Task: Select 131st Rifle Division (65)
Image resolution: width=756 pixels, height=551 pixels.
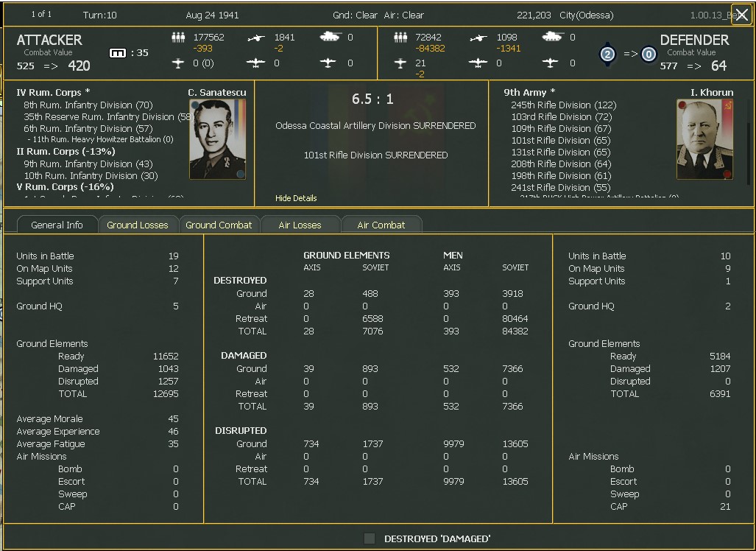Action: 561,152
